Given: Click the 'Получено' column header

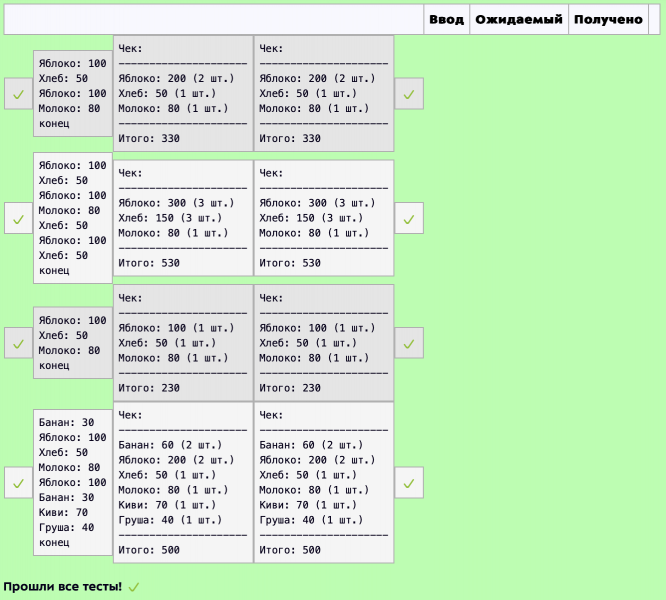Looking at the screenshot, I should coord(608,20).
